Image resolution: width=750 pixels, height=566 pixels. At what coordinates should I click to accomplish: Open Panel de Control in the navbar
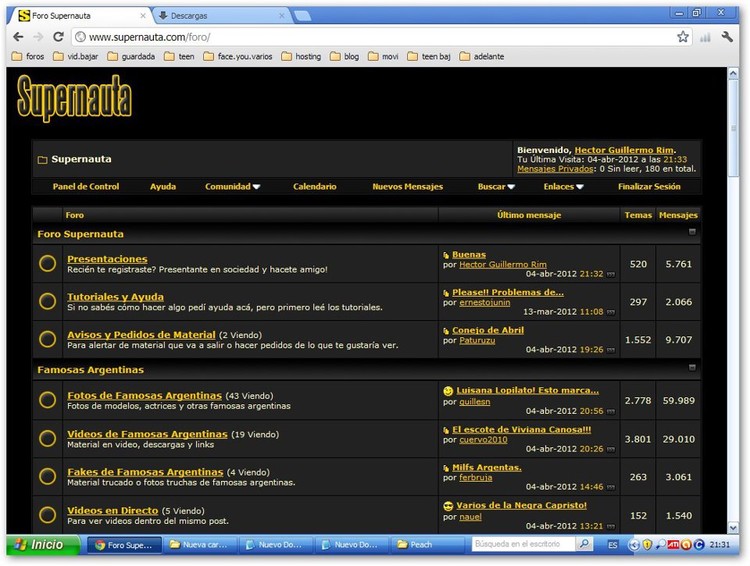[86, 187]
